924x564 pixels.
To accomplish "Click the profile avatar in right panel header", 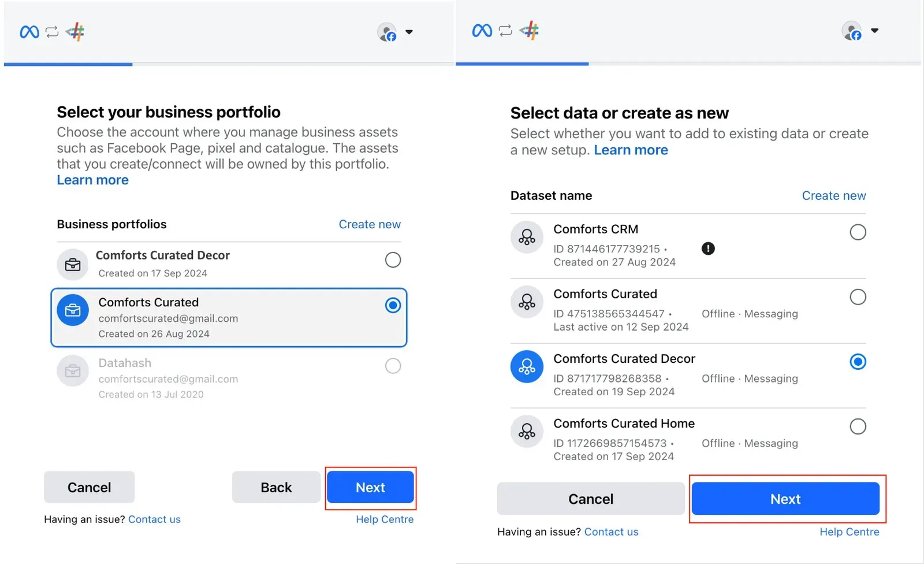I will [852, 31].
